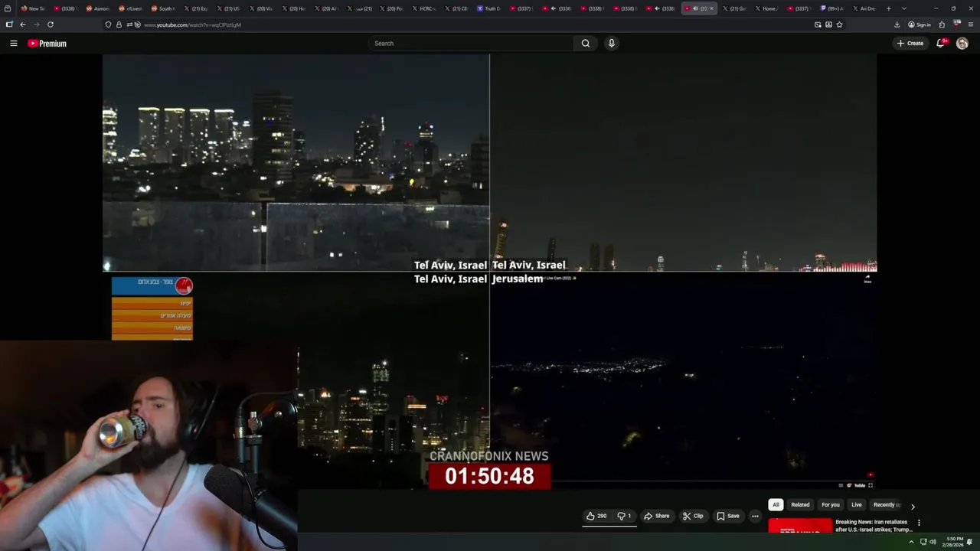Switch to the South Reddit tab
The image size is (980, 551).
162,8
